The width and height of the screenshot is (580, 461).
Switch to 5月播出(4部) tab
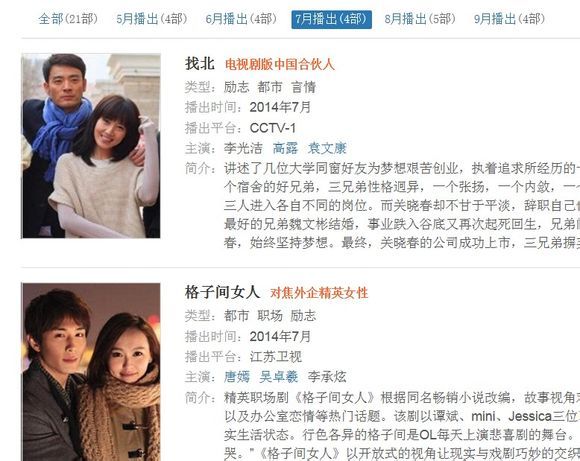[152, 19]
